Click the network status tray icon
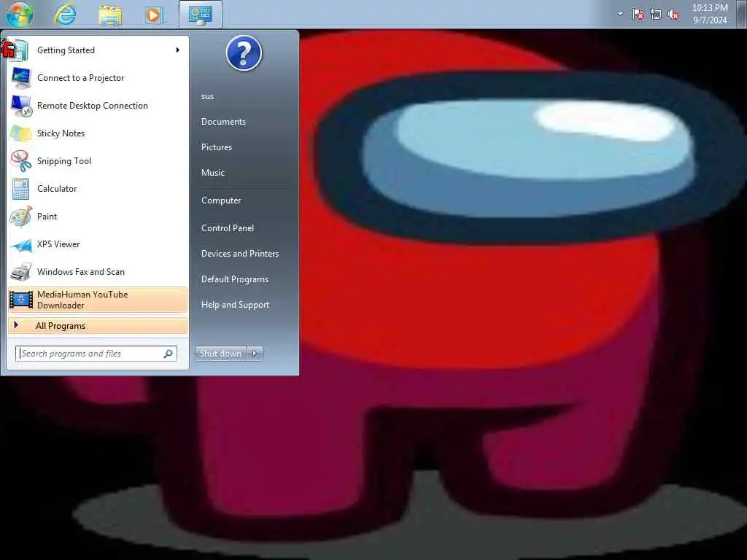Screen dimensions: 747x560 pos(656,15)
